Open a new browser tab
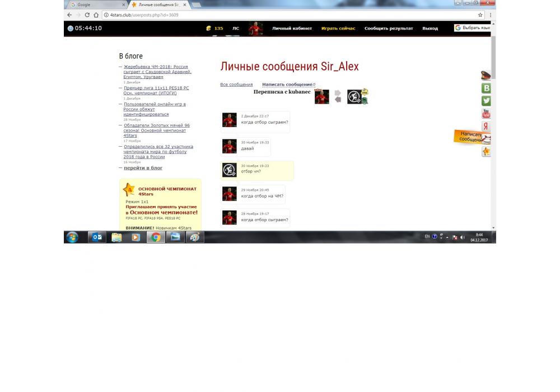 coord(195,4)
